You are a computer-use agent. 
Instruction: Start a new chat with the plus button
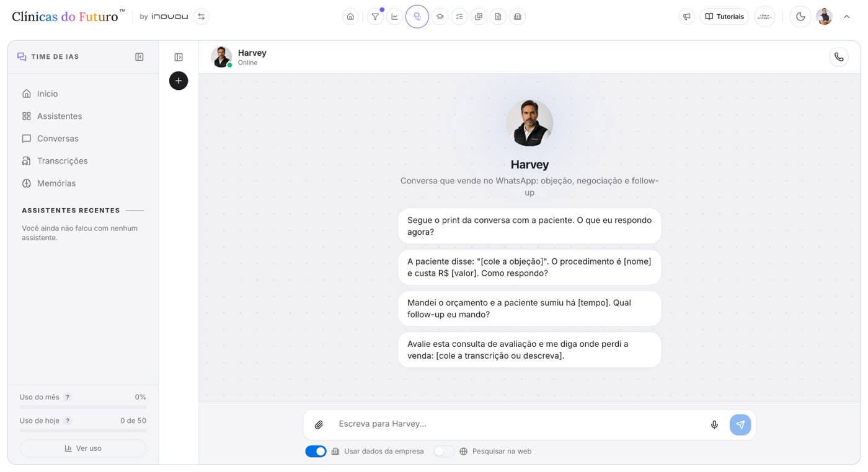point(179,81)
